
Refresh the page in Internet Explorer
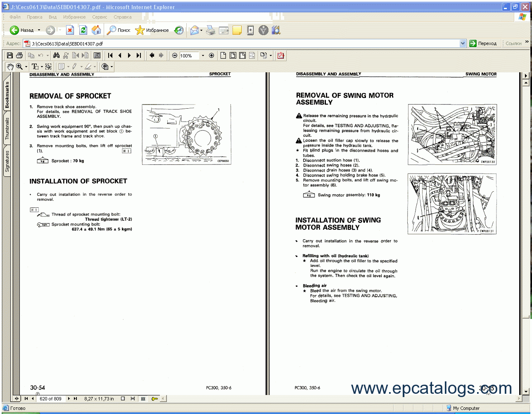(x=83, y=30)
